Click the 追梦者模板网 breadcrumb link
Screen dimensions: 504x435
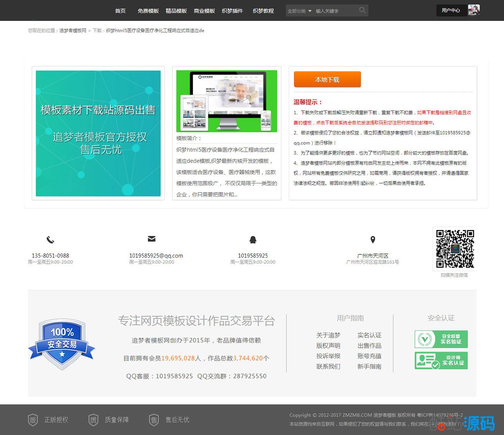(x=72, y=31)
